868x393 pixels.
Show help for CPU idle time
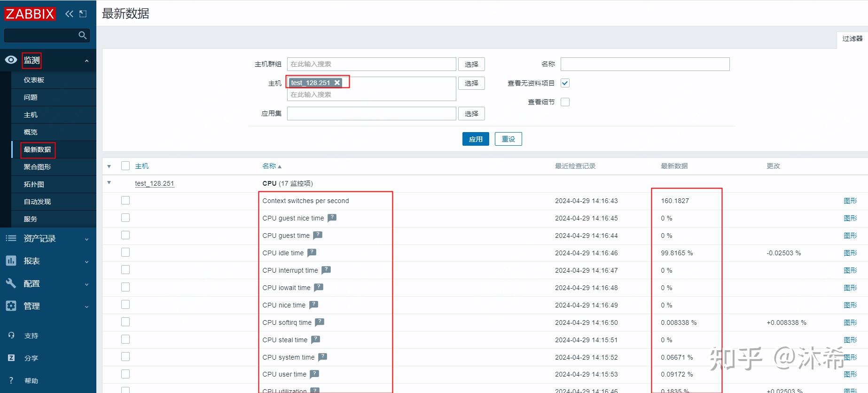point(312,252)
